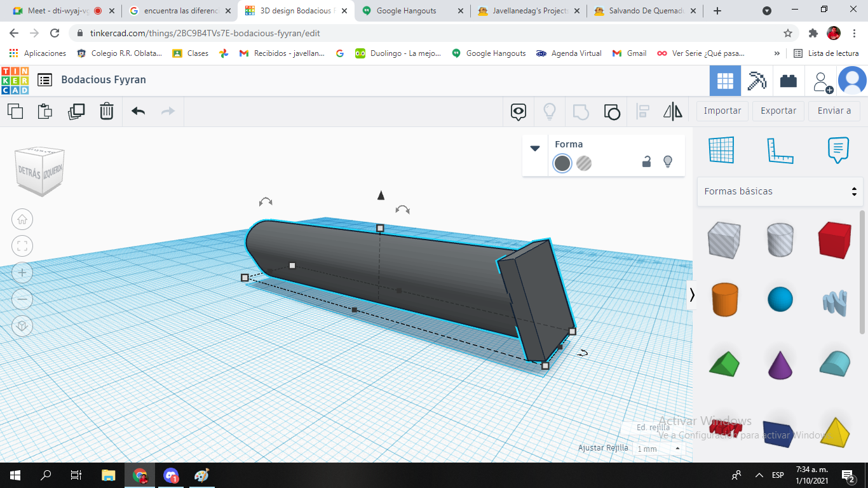Open the Agenda Virtual bookmark

569,53
